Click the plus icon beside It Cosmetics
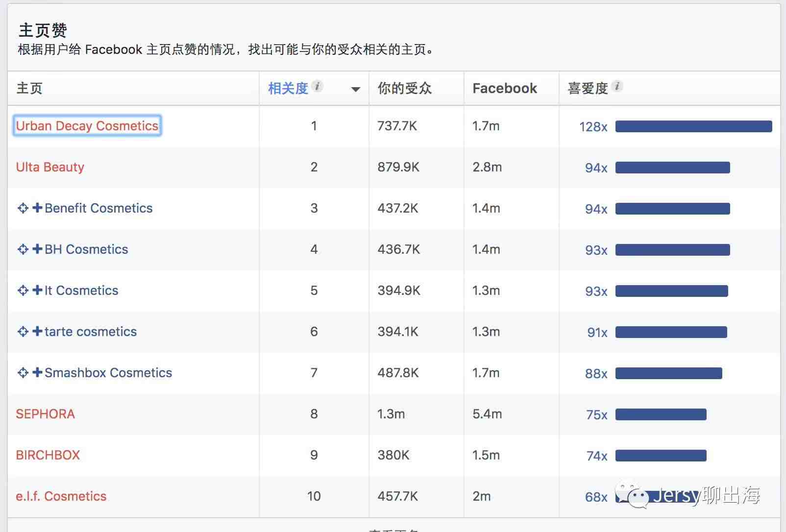Image resolution: width=786 pixels, height=532 pixels. [x=37, y=290]
